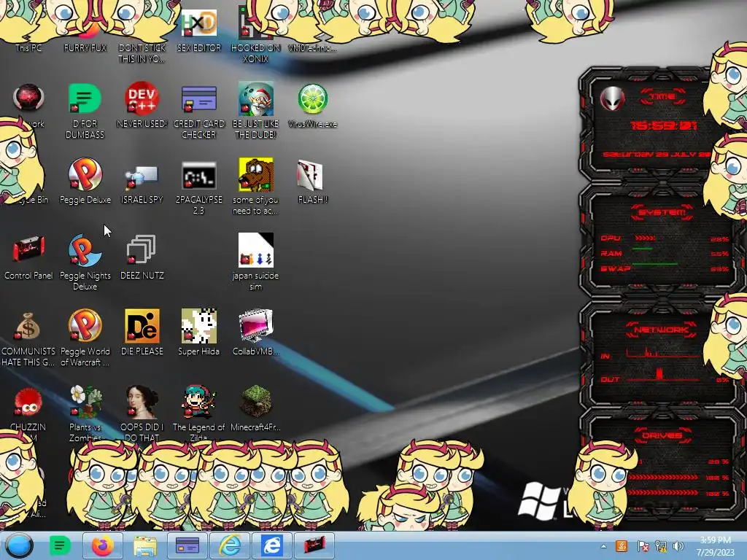Click the Windows Start orb
The width and height of the screenshot is (747, 560).
[19, 545]
